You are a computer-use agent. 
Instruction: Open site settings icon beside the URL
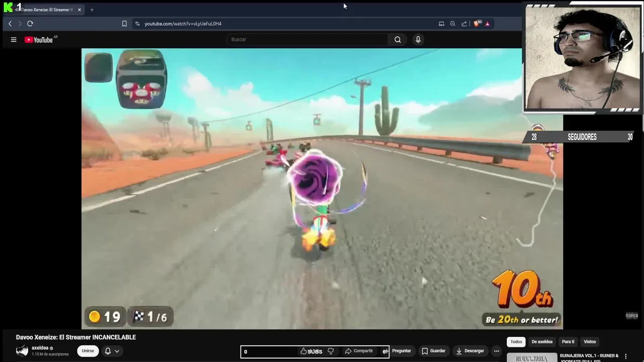[x=137, y=24]
